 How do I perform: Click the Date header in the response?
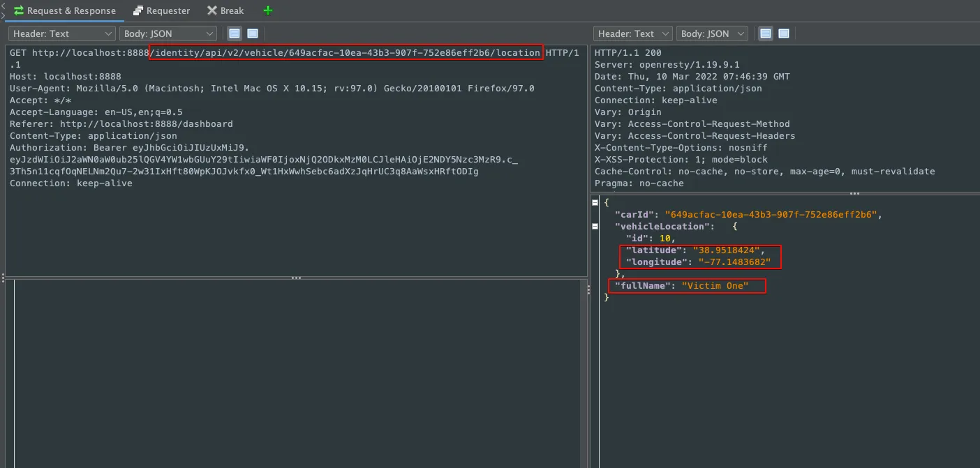click(692, 77)
